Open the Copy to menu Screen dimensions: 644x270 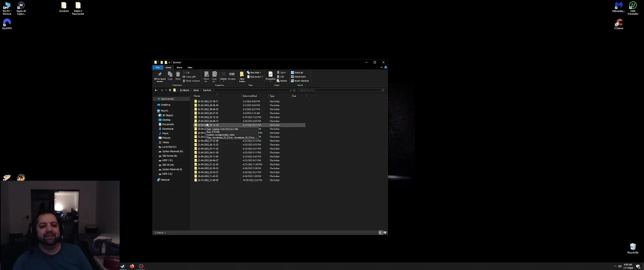(x=214, y=76)
